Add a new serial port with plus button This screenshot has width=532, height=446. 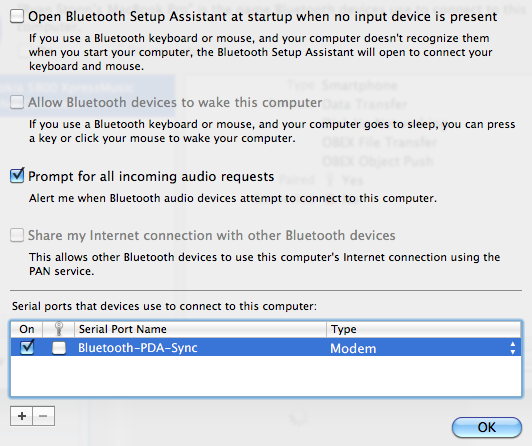click(22, 416)
